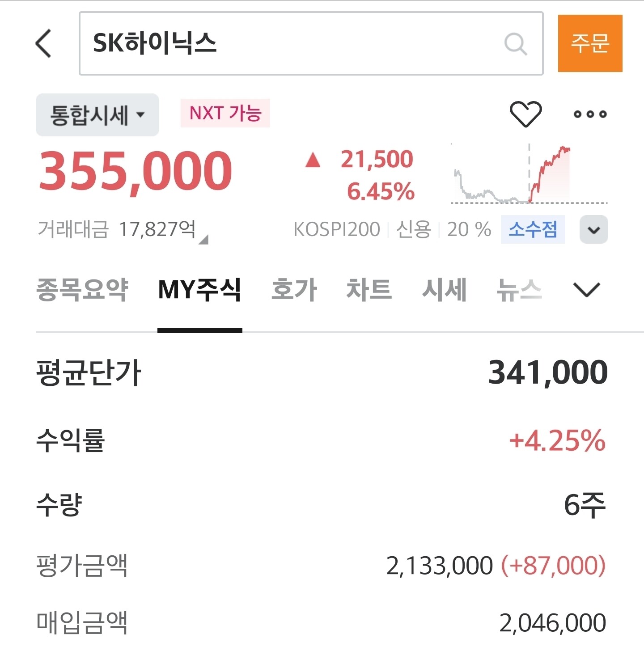Tap the back arrow icon

tap(43, 44)
